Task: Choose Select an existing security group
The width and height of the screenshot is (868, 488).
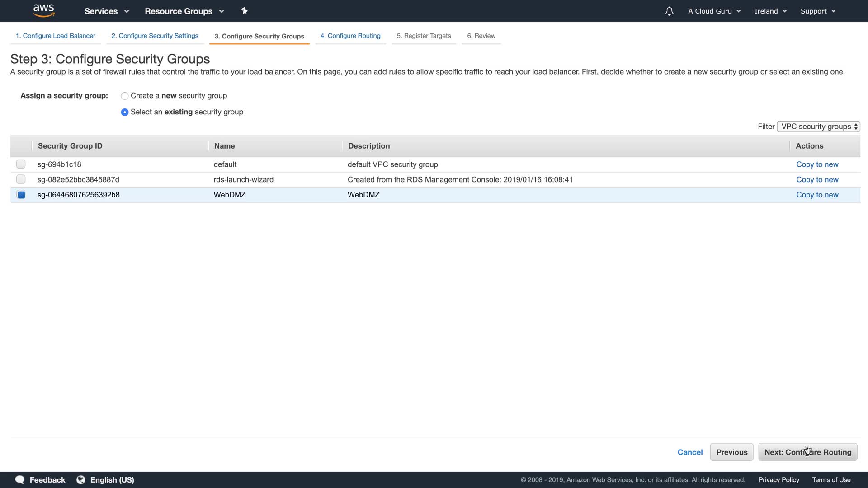Action: click(125, 112)
